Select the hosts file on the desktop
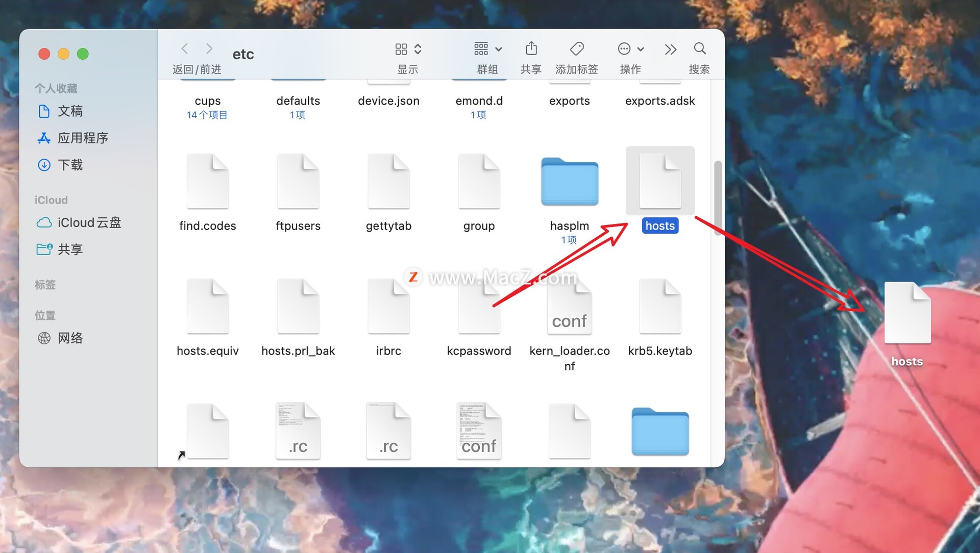Screen dimensions: 980x553 click(x=907, y=314)
